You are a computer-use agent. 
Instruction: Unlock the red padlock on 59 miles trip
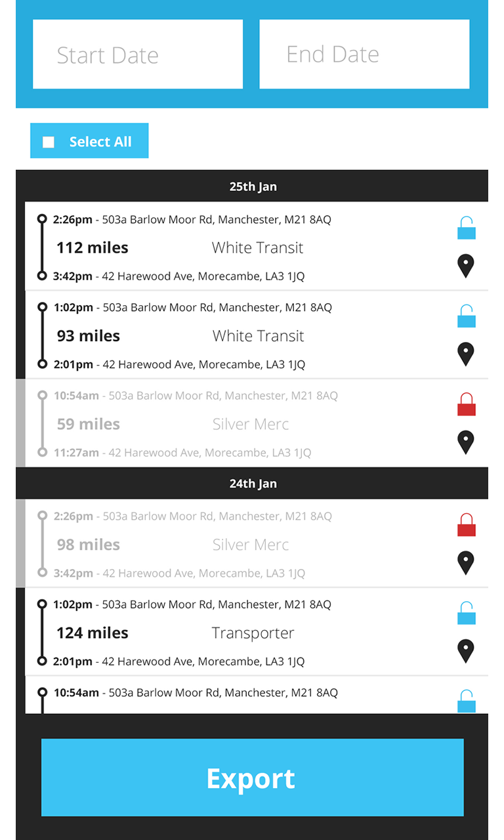tap(466, 404)
